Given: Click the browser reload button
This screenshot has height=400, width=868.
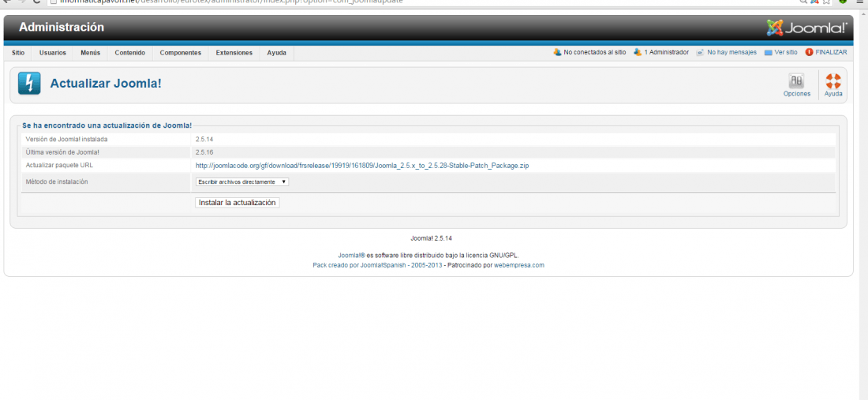Looking at the screenshot, I should coord(36,2).
